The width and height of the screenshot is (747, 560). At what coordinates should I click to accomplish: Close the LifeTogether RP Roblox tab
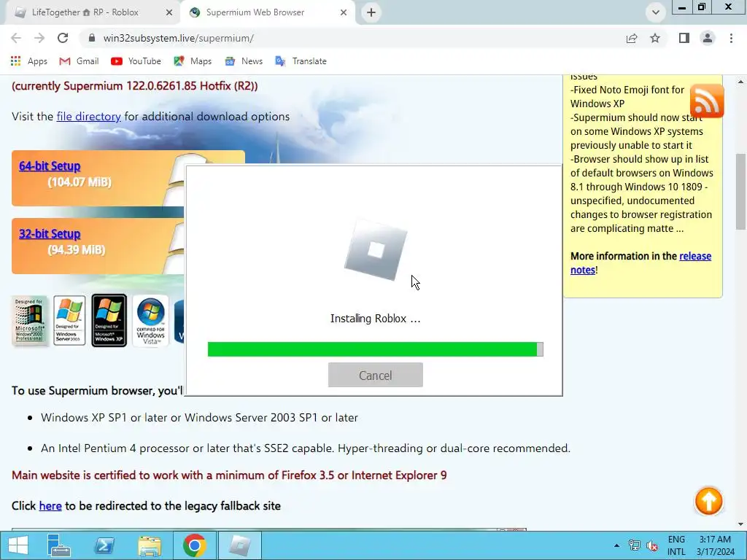coord(169,12)
